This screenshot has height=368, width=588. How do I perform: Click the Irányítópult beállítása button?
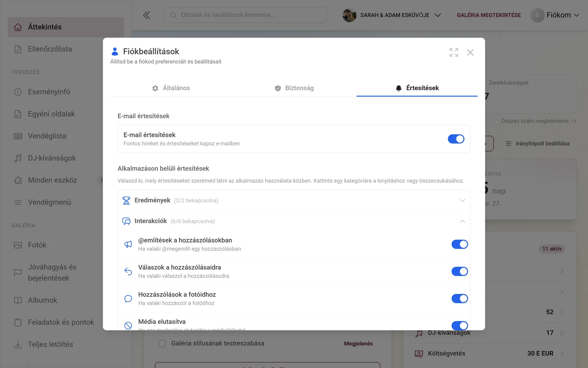[538, 144]
